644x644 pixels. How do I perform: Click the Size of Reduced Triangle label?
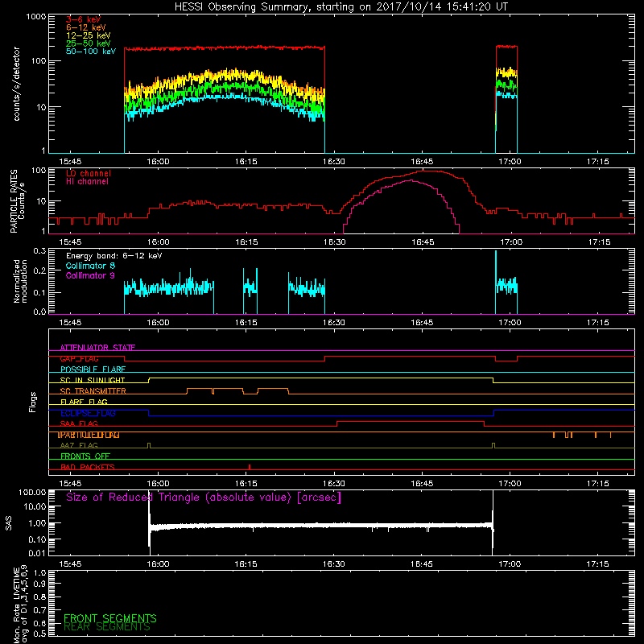(204, 497)
